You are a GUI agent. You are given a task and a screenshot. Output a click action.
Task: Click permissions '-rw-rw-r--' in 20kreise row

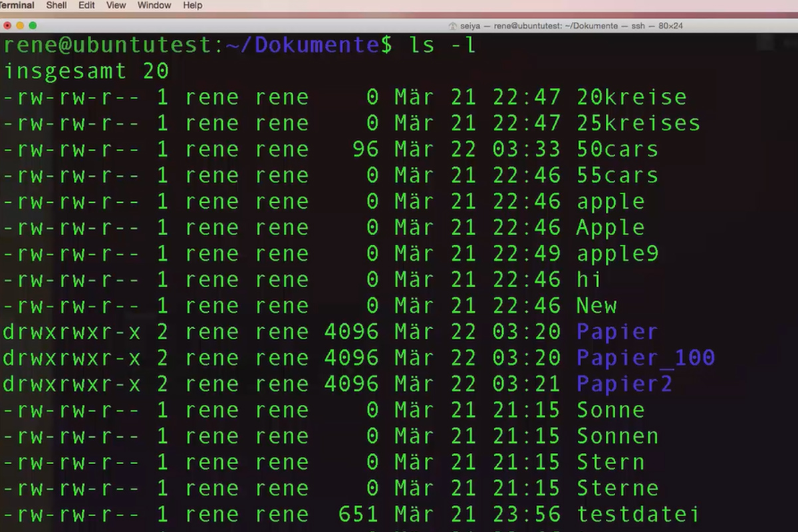click(x=72, y=97)
